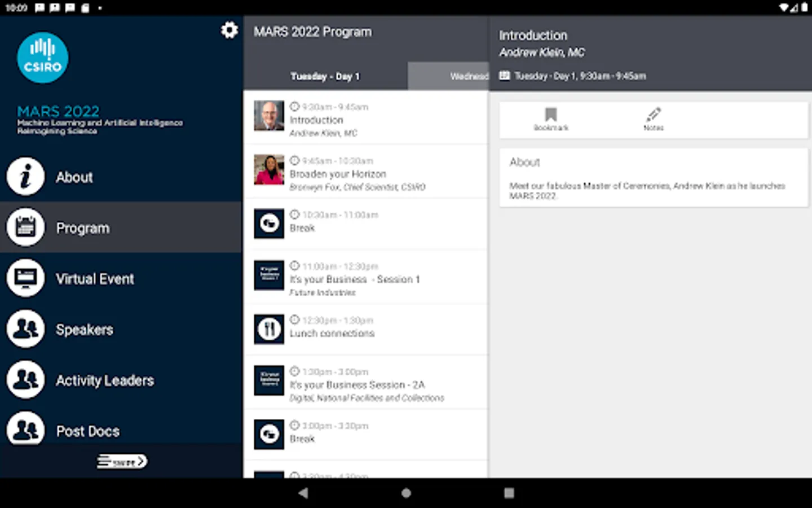Click the Activity Leaders people icon
The width and height of the screenshot is (812, 508).
click(25, 380)
